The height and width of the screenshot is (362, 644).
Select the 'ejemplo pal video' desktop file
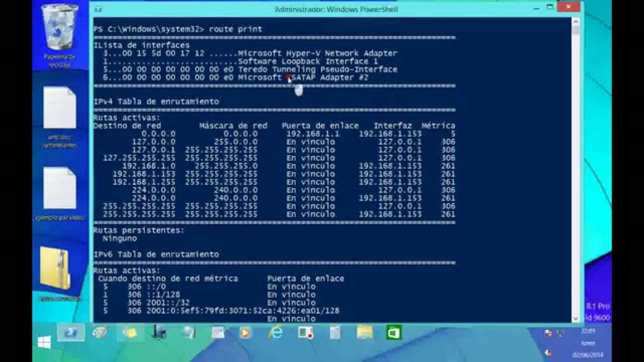(x=59, y=194)
